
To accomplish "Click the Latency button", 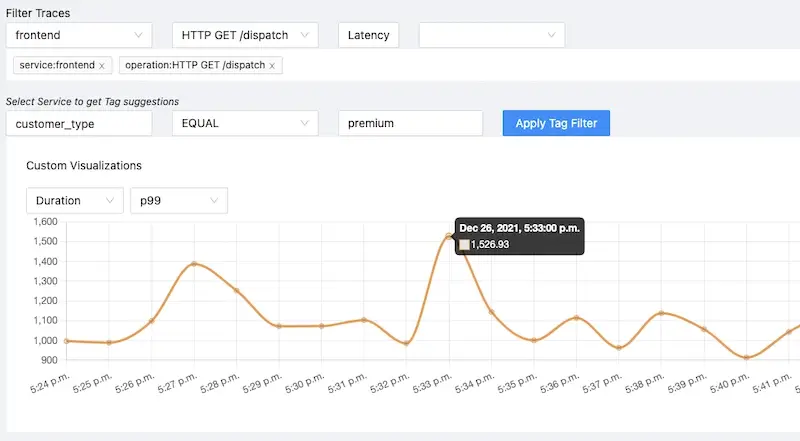I will [x=368, y=35].
